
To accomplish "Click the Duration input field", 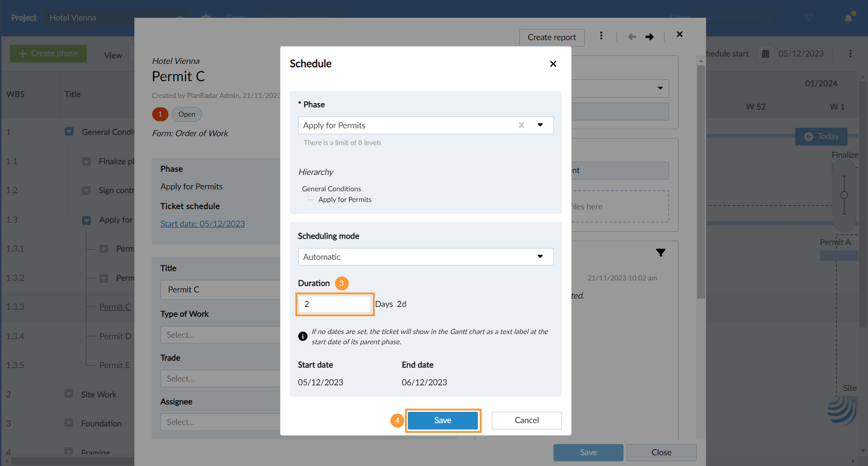I will (x=335, y=304).
